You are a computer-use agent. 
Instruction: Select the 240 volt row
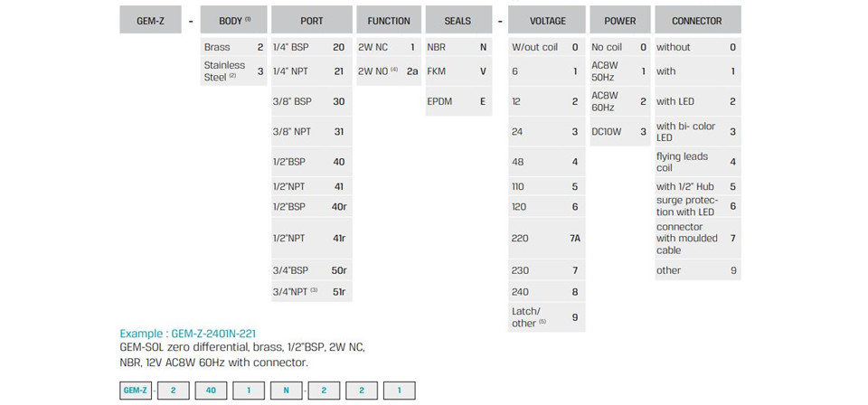546,292
